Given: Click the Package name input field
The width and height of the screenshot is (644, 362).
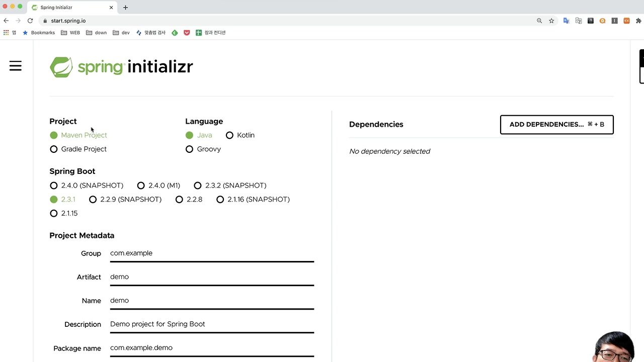Looking at the screenshot, I should click(x=212, y=348).
